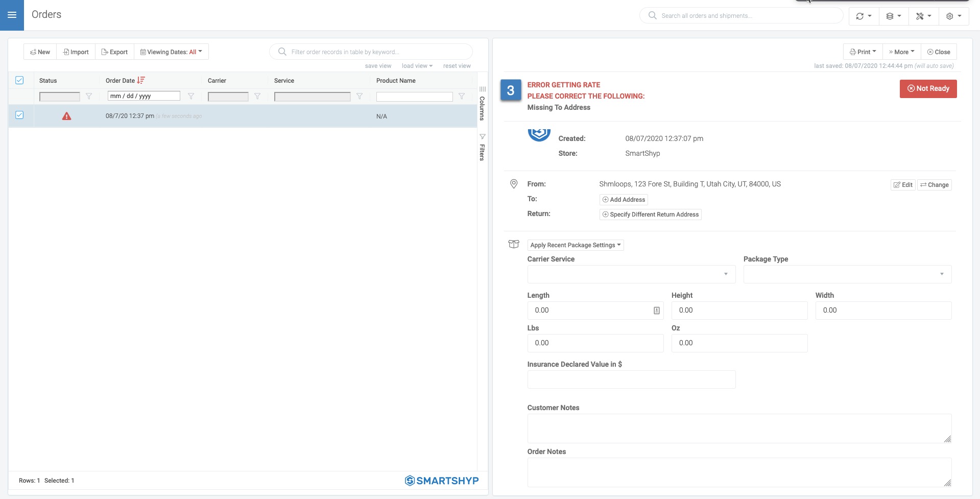Click the location pin icon beside From
The height and width of the screenshot is (499, 980).
[x=514, y=184]
